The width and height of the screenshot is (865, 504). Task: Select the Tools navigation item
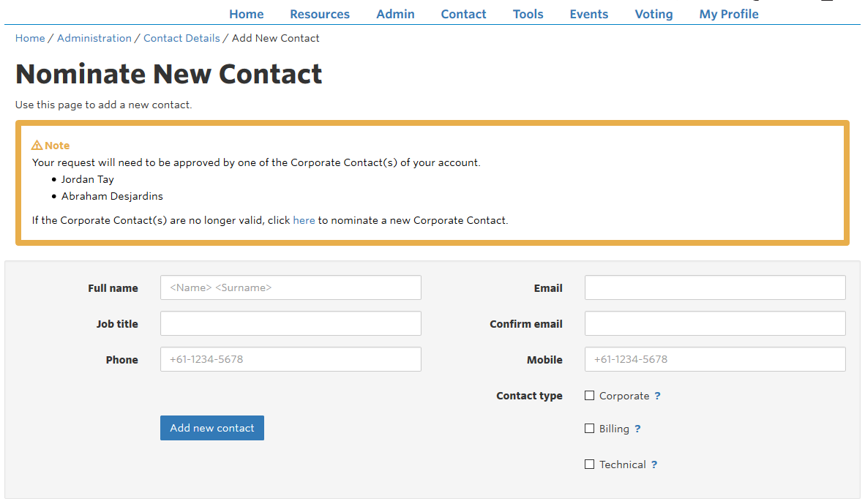coord(528,15)
